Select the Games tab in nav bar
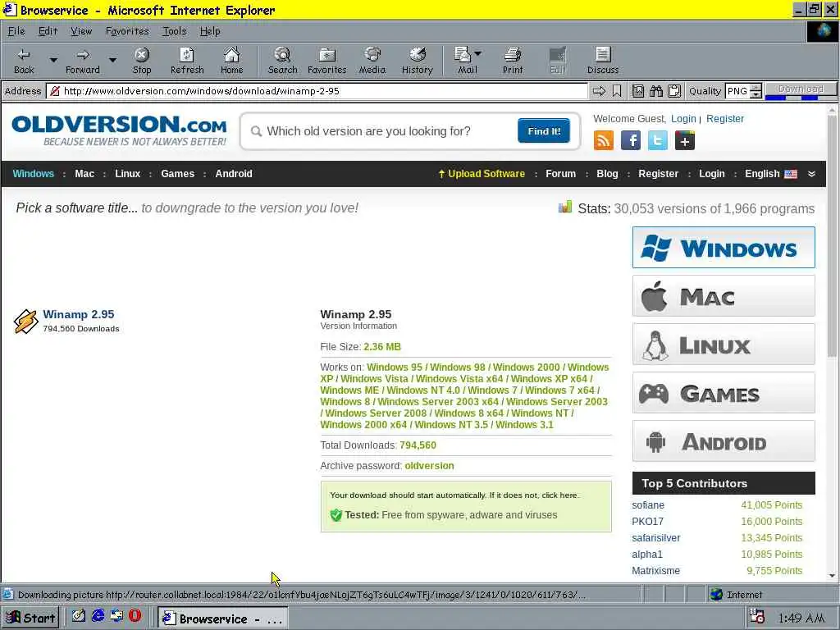 coord(177,174)
